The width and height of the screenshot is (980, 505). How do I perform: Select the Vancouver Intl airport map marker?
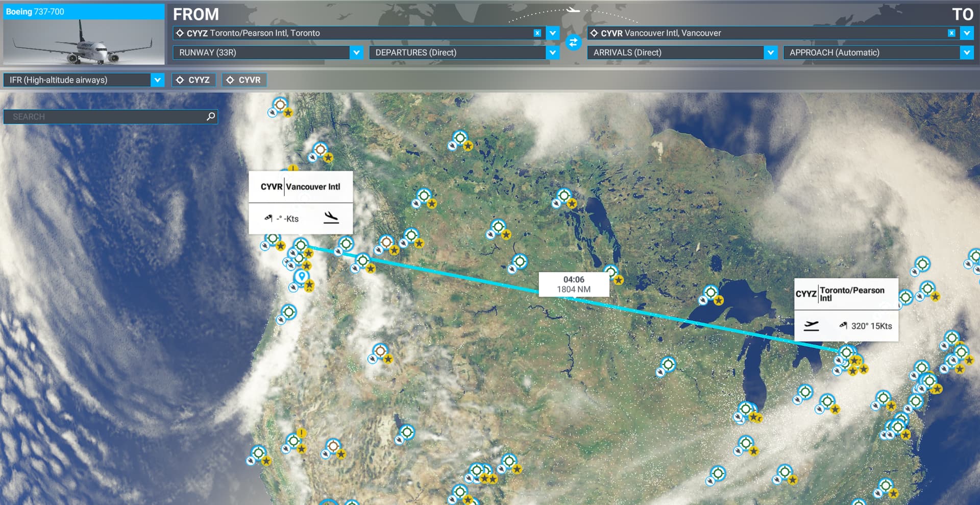301,245
